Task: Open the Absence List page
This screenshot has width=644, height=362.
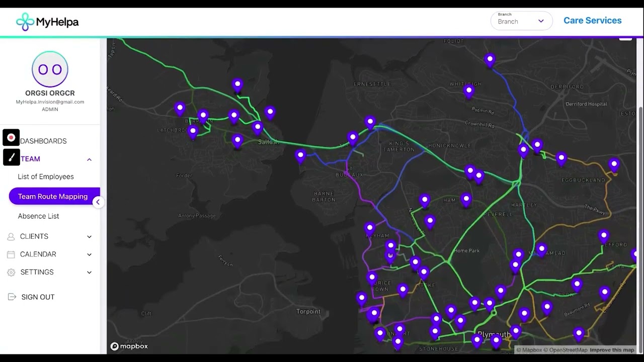Action: point(38,216)
